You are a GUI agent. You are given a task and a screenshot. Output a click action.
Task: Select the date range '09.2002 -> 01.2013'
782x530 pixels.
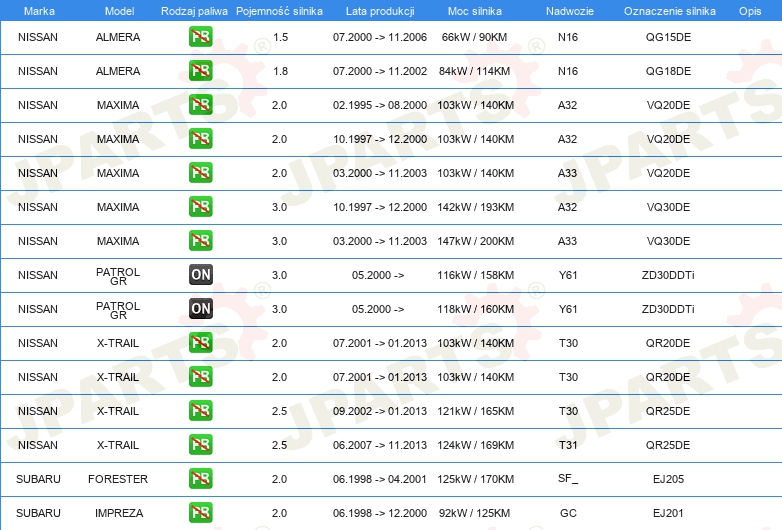(x=380, y=411)
